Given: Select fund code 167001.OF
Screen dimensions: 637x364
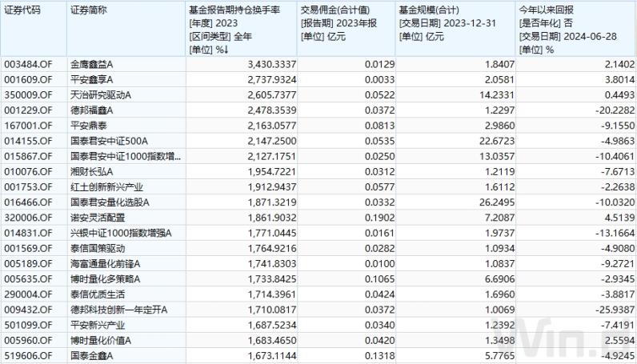Looking at the screenshot, I should click(x=29, y=126).
